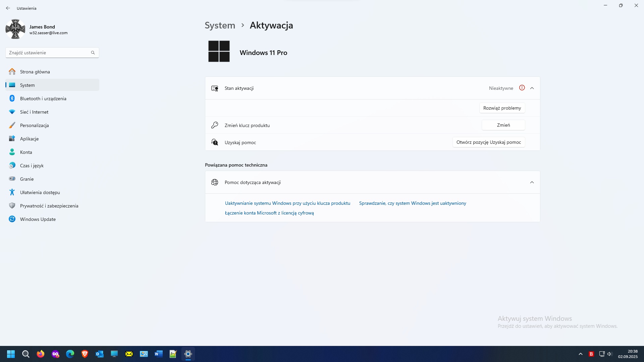Open the volume speaker tray icon
644x362 pixels.
[609, 354]
